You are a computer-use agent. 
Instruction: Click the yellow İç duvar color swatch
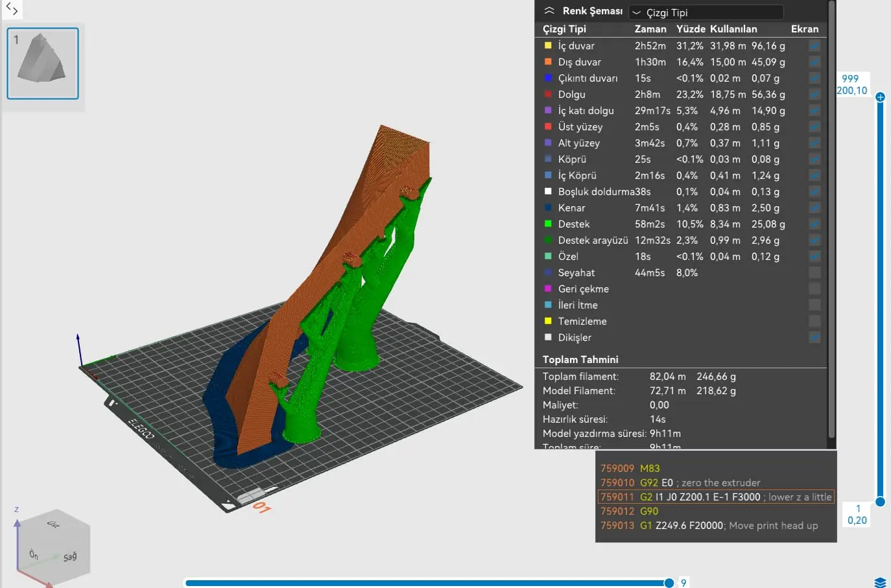(548, 45)
